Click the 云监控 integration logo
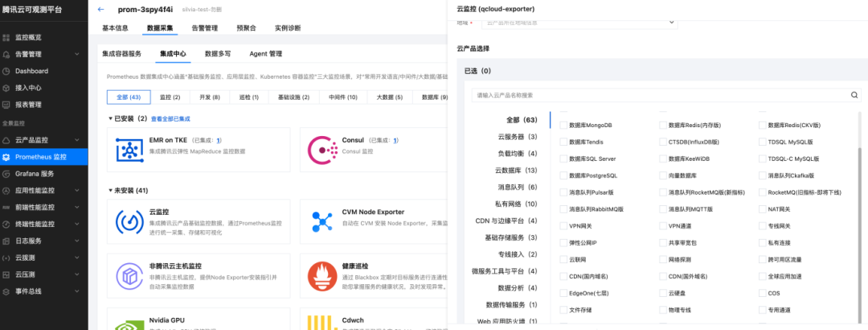 [129, 222]
